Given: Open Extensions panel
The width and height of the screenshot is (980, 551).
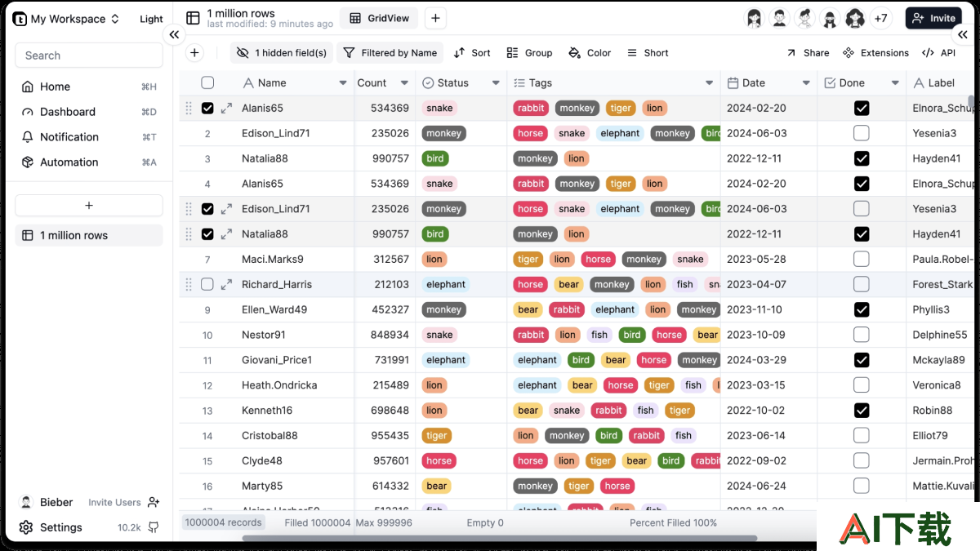Looking at the screenshot, I should click(x=875, y=53).
